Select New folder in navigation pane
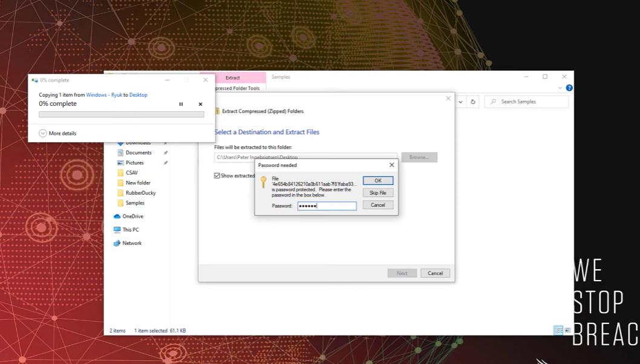 pyautogui.click(x=138, y=183)
